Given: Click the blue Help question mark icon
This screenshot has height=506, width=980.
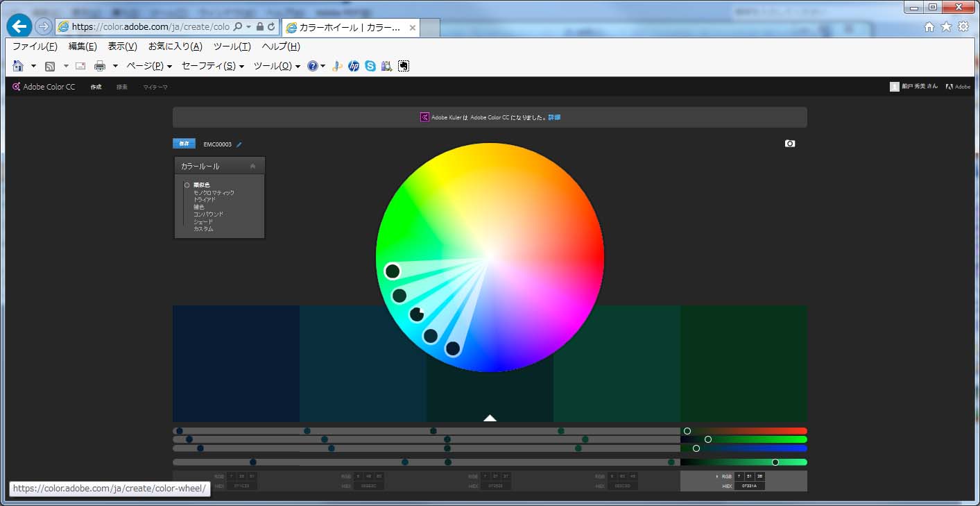Looking at the screenshot, I should tap(313, 66).
